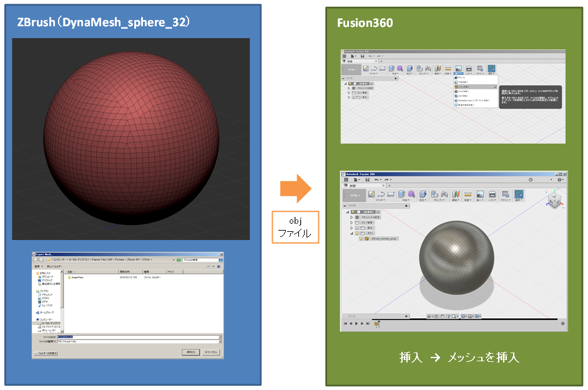Select the construction plane icon in the sphere Fusion 360 window

pos(456,194)
